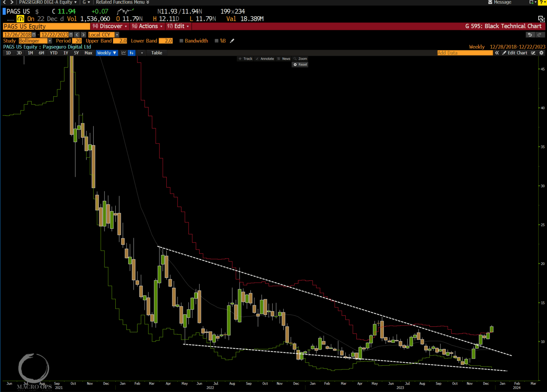The image size is (547, 392).
Task: Click the pop-out window icon
Action: pyautogui.click(x=541, y=19)
